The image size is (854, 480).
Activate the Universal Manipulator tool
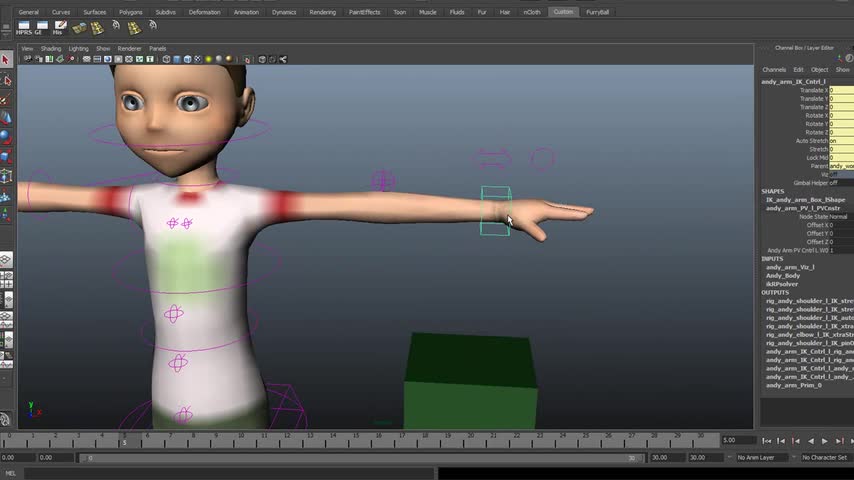coord(6,176)
